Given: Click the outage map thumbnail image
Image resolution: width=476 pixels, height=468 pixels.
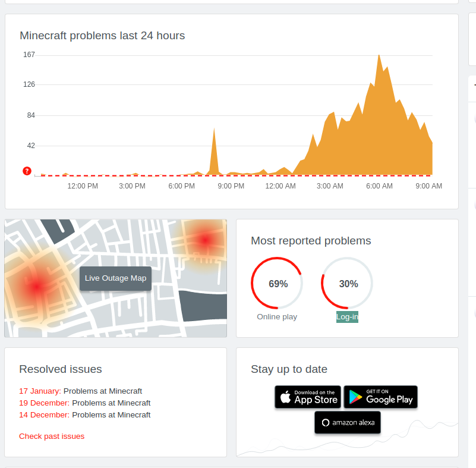Looking at the screenshot, I should point(116,278).
